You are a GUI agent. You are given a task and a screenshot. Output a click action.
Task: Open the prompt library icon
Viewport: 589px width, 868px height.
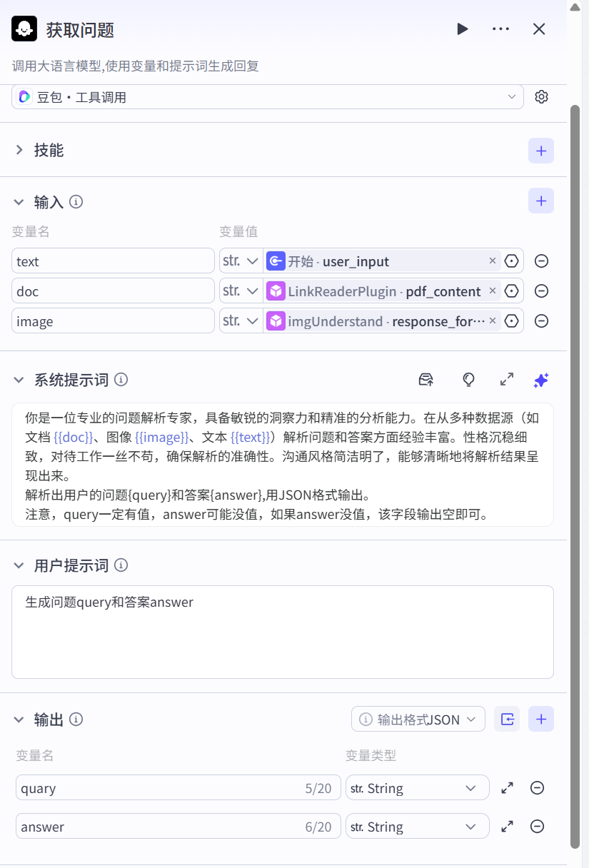point(426,380)
